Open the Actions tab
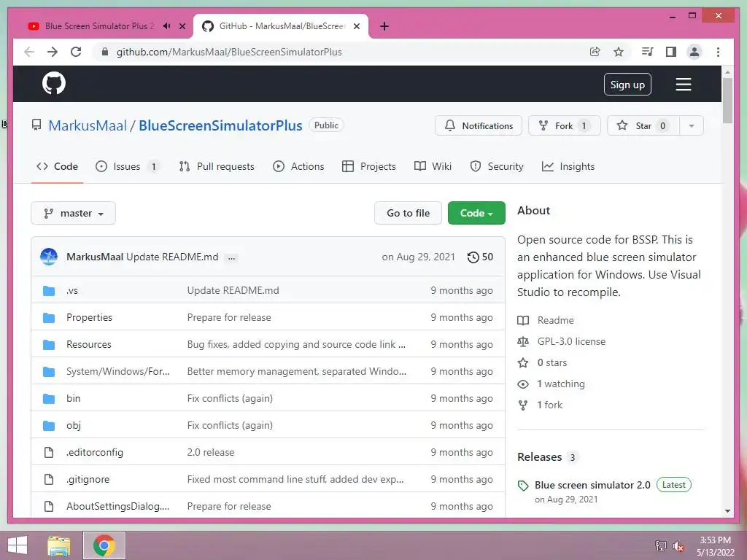 (298, 167)
